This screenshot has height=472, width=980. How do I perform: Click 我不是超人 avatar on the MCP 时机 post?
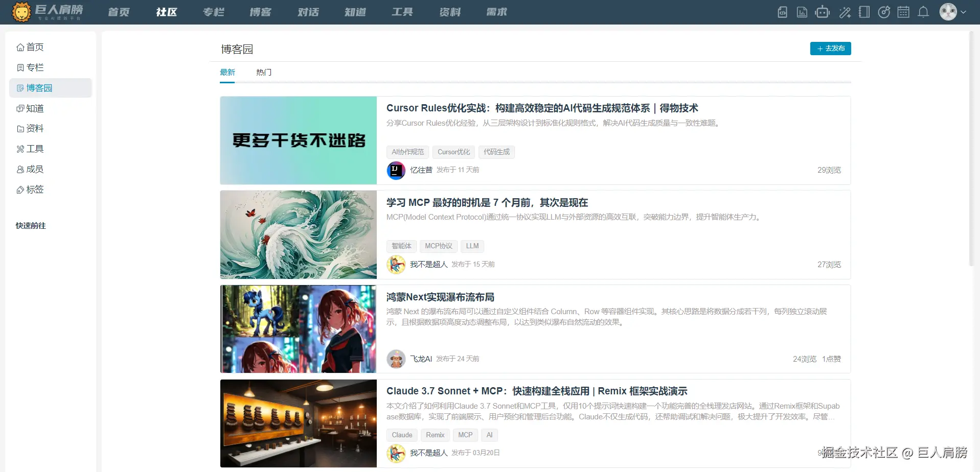pyautogui.click(x=396, y=265)
